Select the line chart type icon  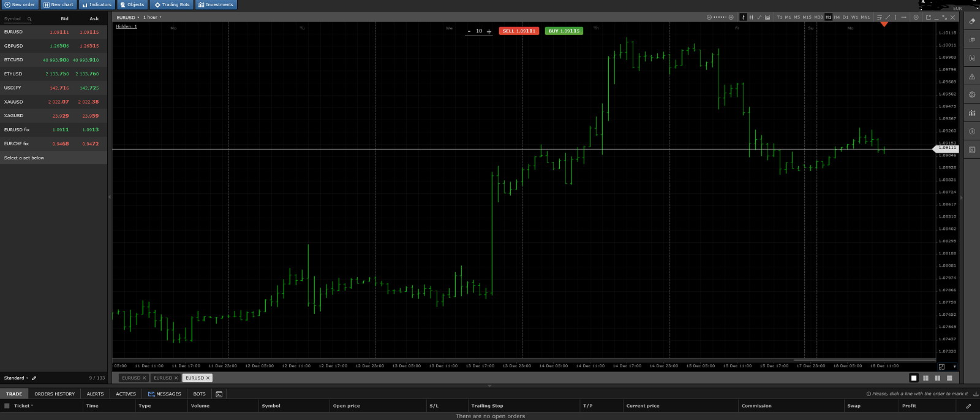(x=759, y=17)
